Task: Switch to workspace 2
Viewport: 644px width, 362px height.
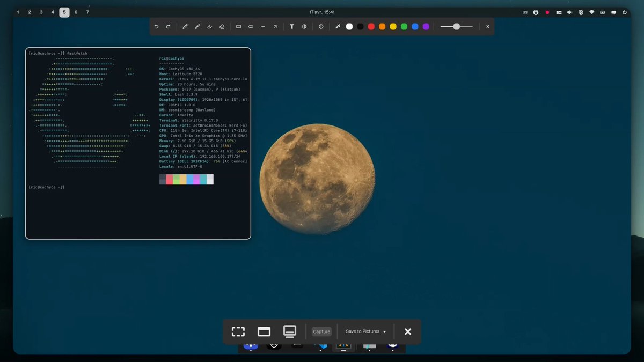Action: coord(30,12)
